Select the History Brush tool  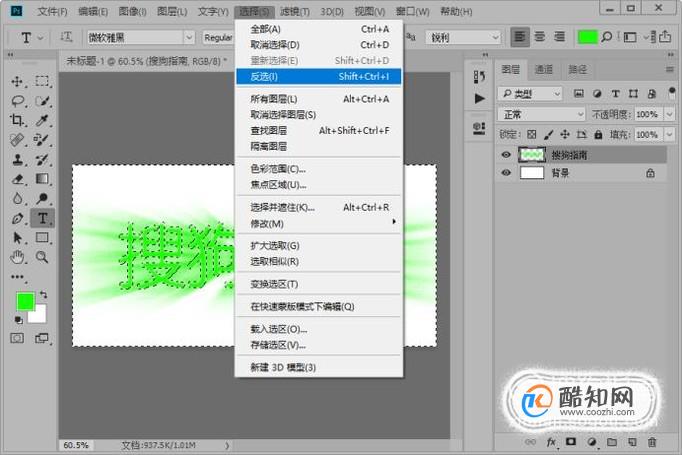[42, 160]
